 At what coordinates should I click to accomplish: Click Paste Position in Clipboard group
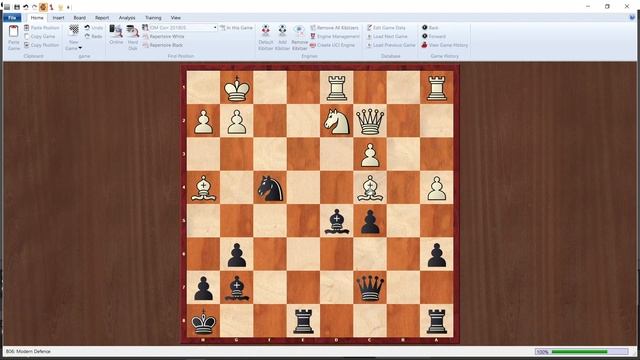coord(41,28)
